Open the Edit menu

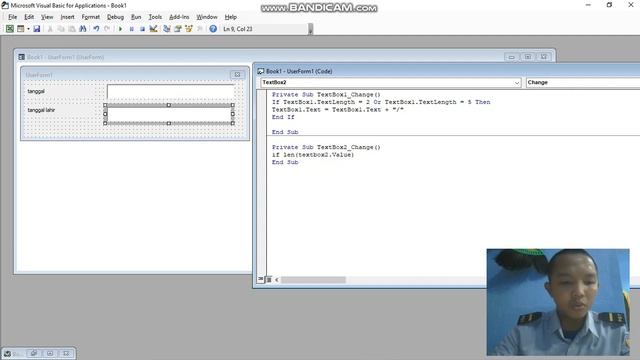29,17
